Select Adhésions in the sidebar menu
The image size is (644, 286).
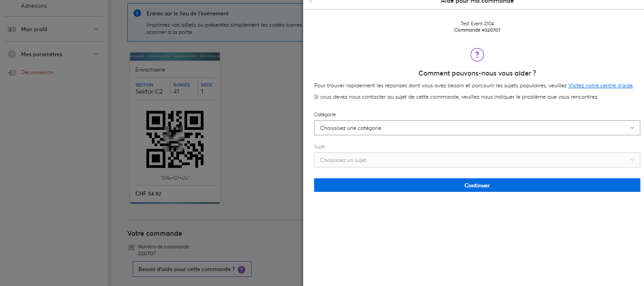coord(34,6)
